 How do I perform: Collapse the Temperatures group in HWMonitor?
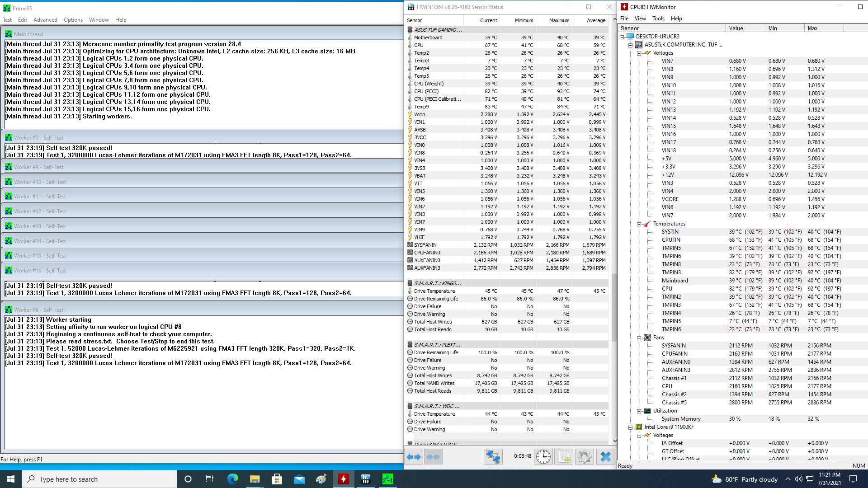click(639, 224)
